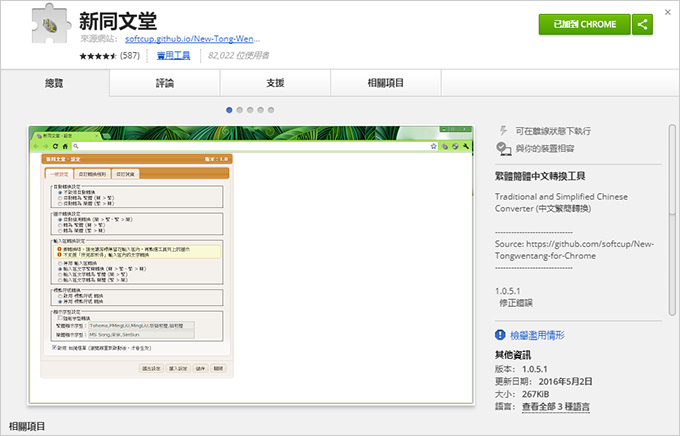Click the wrench menu icon in preview browser

466,146
